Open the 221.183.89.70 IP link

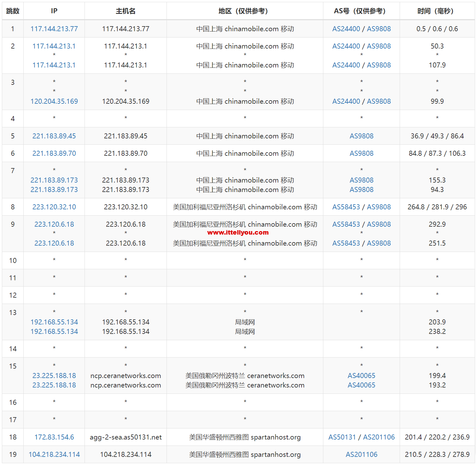coord(54,153)
